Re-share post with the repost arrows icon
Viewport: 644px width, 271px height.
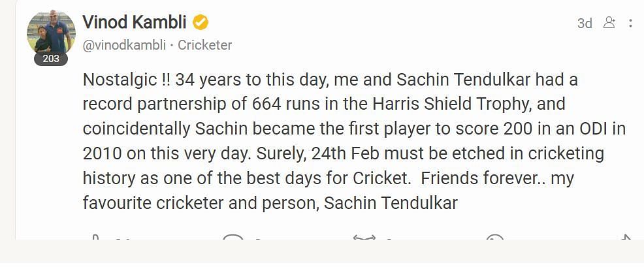tap(364, 237)
